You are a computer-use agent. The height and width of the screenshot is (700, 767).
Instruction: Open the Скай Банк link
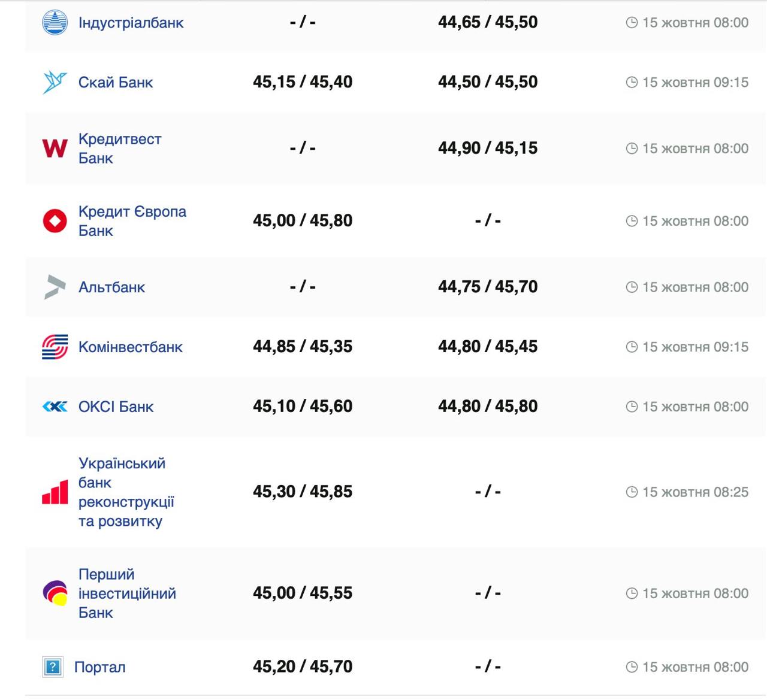pos(116,83)
